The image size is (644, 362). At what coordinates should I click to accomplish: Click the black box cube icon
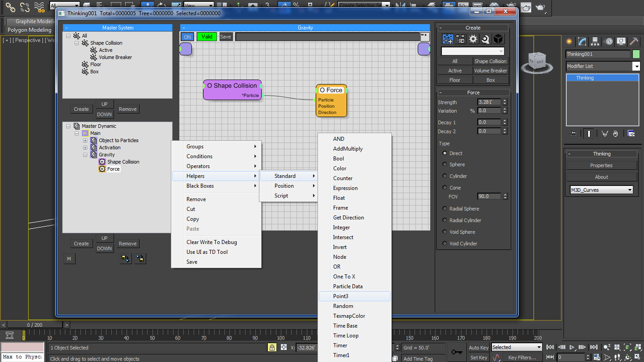point(498,39)
